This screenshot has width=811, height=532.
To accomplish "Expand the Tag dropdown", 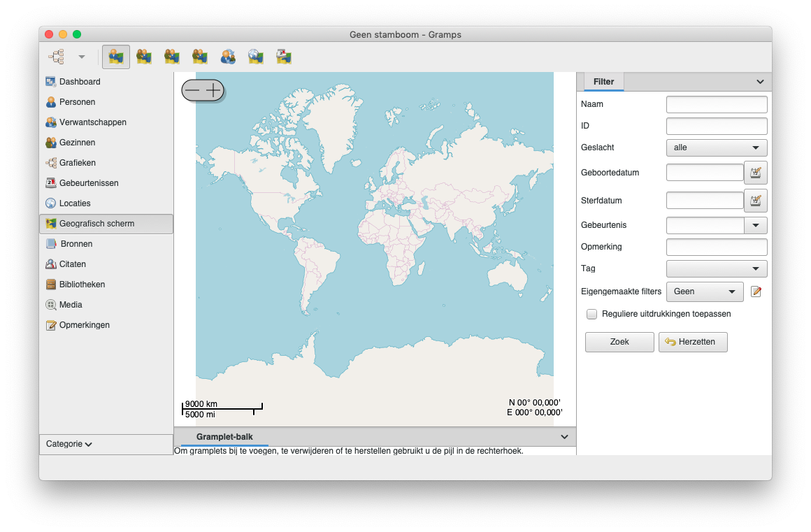I will click(717, 268).
